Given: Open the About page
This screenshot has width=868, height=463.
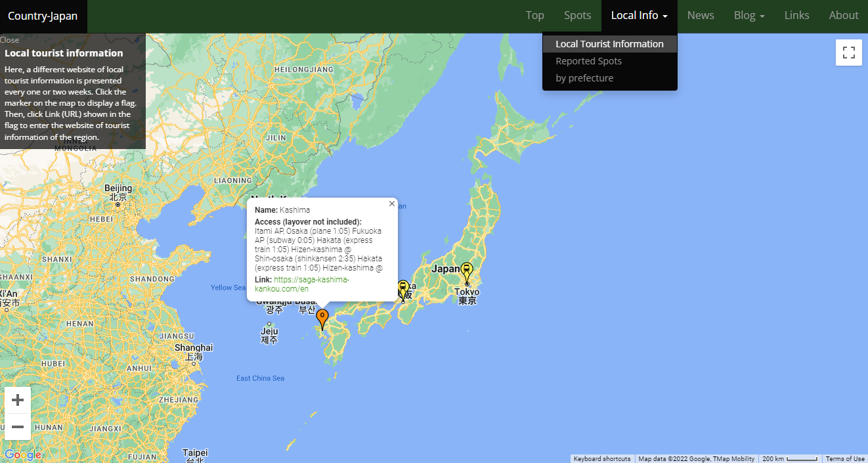Looking at the screenshot, I should [844, 15].
